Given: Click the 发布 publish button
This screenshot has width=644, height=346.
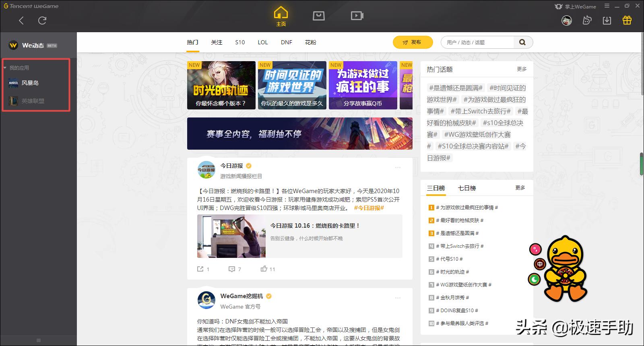Looking at the screenshot, I should (x=413, y=42).
